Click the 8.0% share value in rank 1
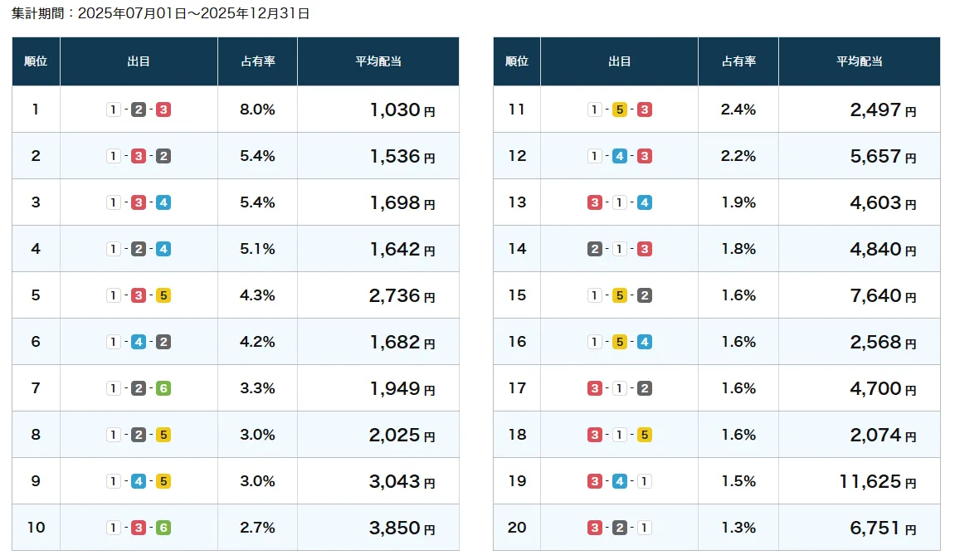Viewport: 955px width, 560px height. coord(257,110)
